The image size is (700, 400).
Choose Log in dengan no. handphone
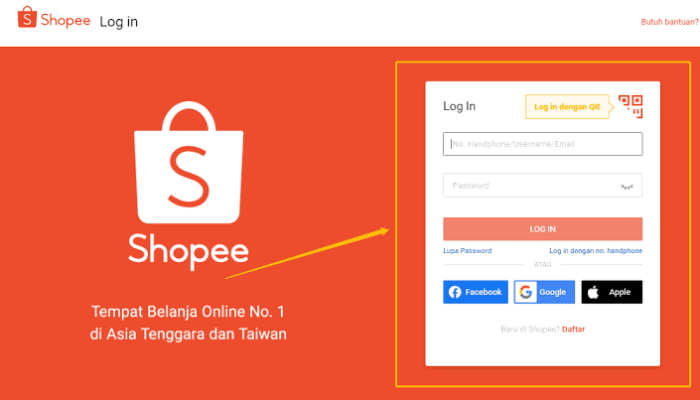pyautogui.click(x=596, y=251)
